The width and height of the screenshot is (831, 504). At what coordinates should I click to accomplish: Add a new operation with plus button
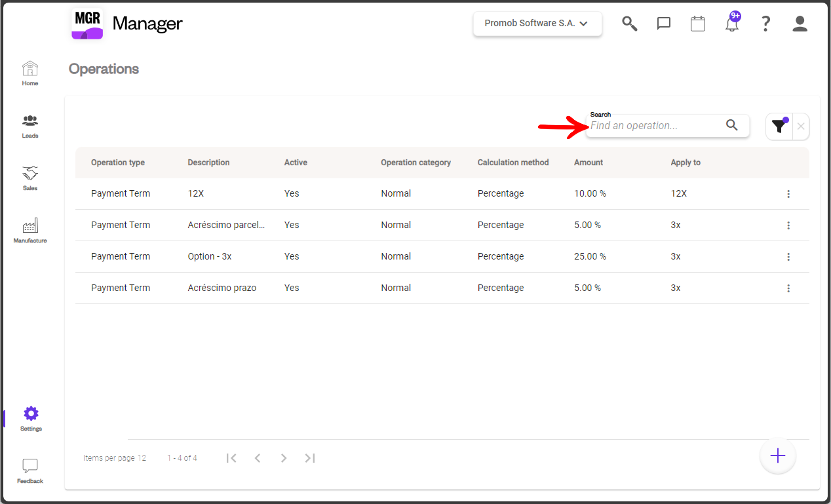pos(778,456)
